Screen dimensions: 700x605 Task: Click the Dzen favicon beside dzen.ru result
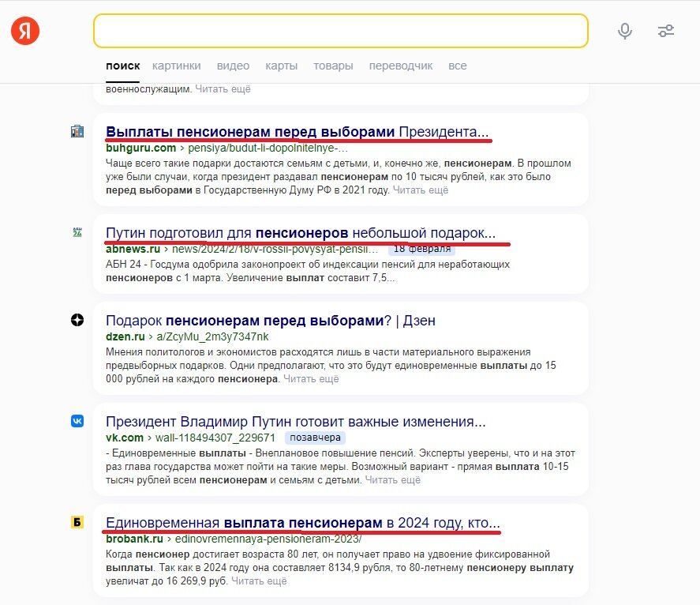point(77,319)
